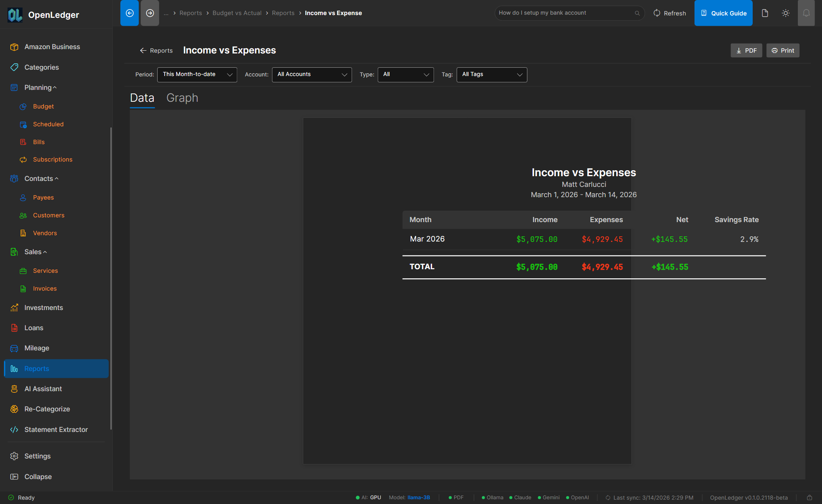Open the Amazon Business section
822x504 pixels.
(51, 46)
